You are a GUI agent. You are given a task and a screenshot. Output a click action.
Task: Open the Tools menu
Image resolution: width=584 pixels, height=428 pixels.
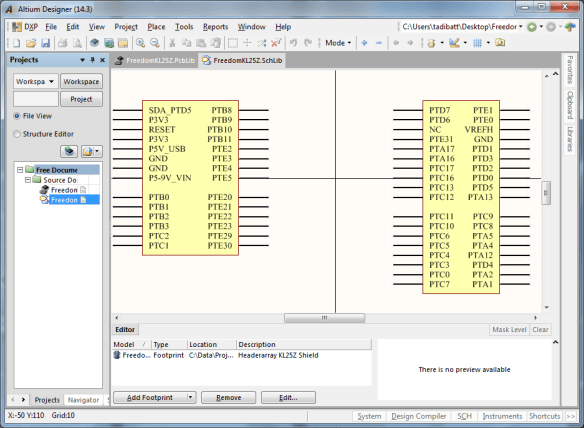[184, 27]
